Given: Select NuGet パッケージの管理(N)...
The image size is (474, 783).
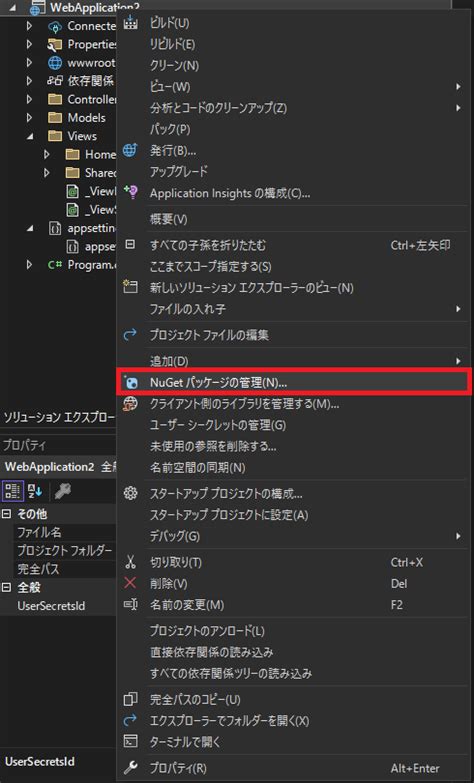Looking at the screenshot, I should [x=294, y=383].
